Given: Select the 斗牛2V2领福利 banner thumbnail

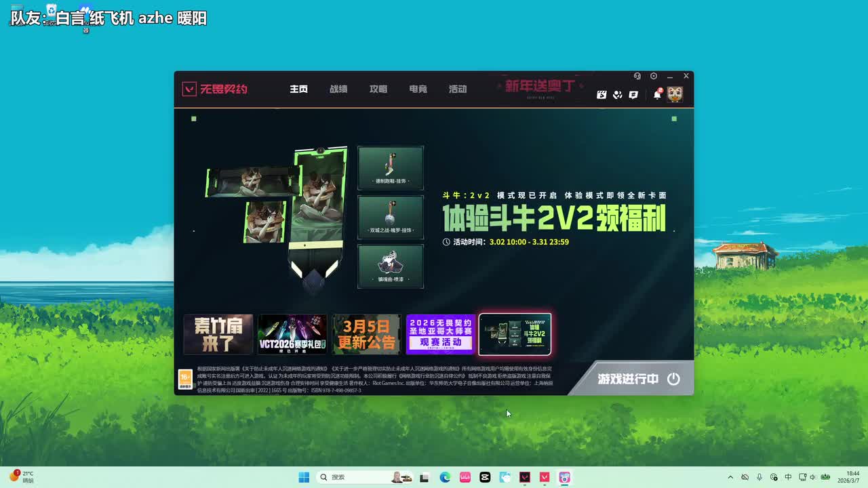Looking at the screenshot, I should [515, 334].
